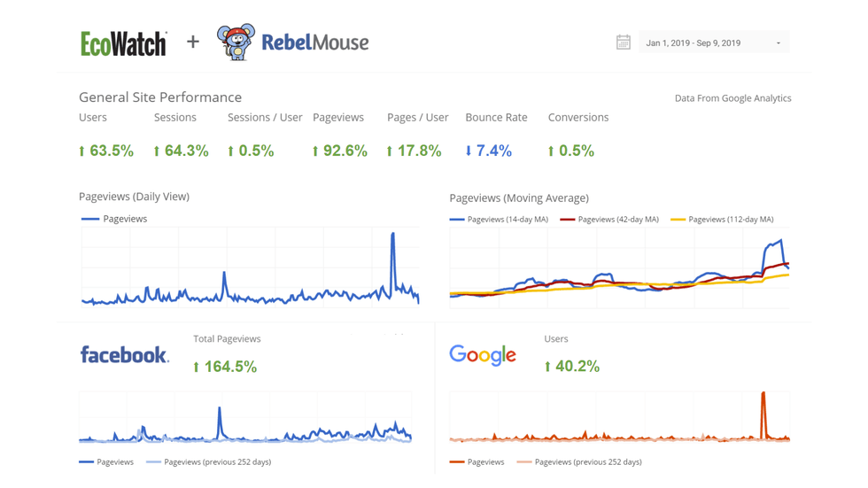
Task: Select the Pageviews 92.6% metric
Action: pos(340,151)
